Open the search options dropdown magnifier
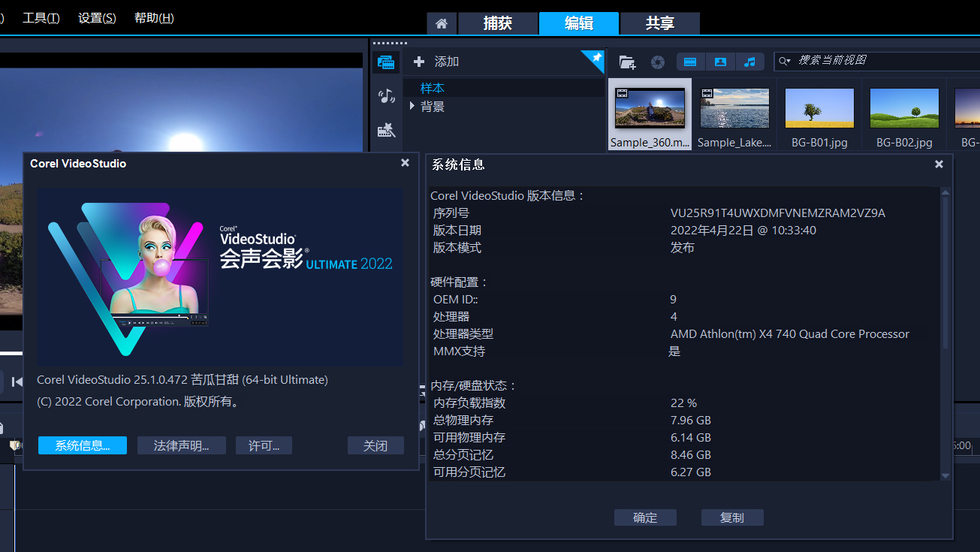This screenshot has height=552, width=980. (x=785, y=61)
